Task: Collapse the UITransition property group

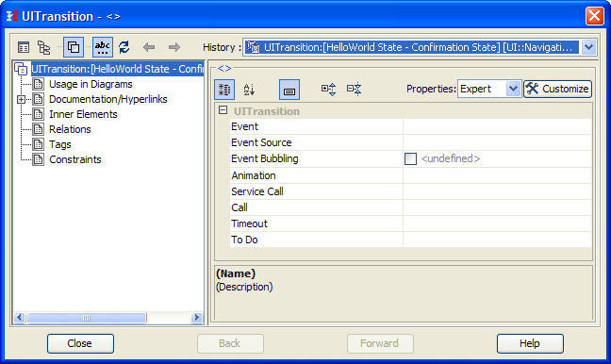Action: tap(223, 110)
